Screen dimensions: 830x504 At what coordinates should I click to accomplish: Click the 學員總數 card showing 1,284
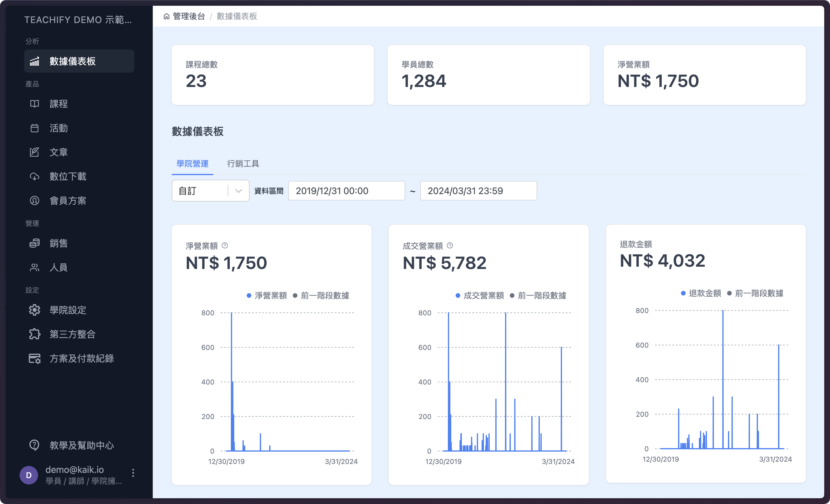(488, 75)
